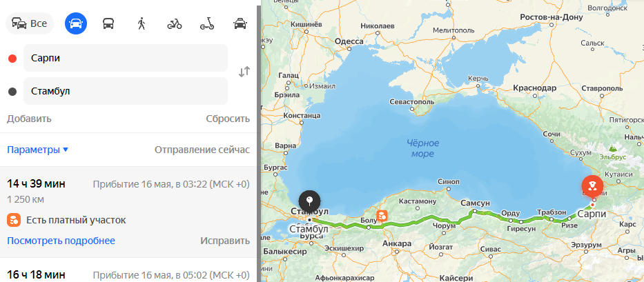
Task: Click the black Istanbul destination pin
Action: pyautogui.click(x=310, y=201)
